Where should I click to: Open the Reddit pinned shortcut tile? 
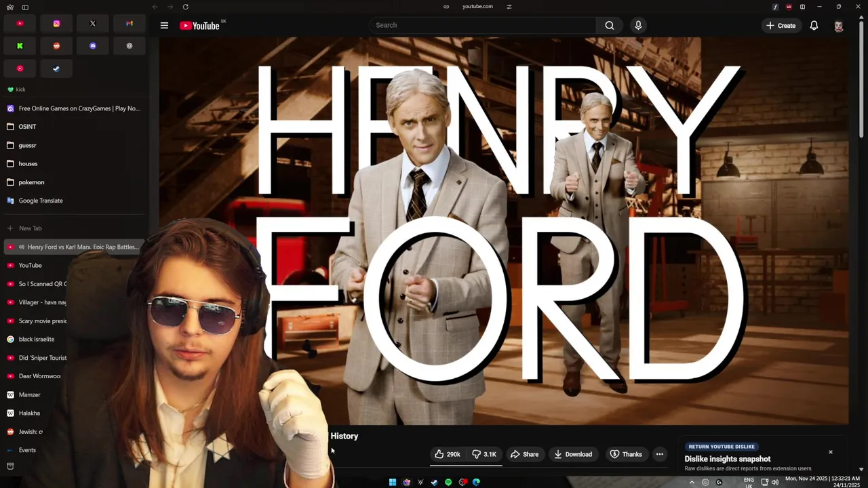pos(56,46)
